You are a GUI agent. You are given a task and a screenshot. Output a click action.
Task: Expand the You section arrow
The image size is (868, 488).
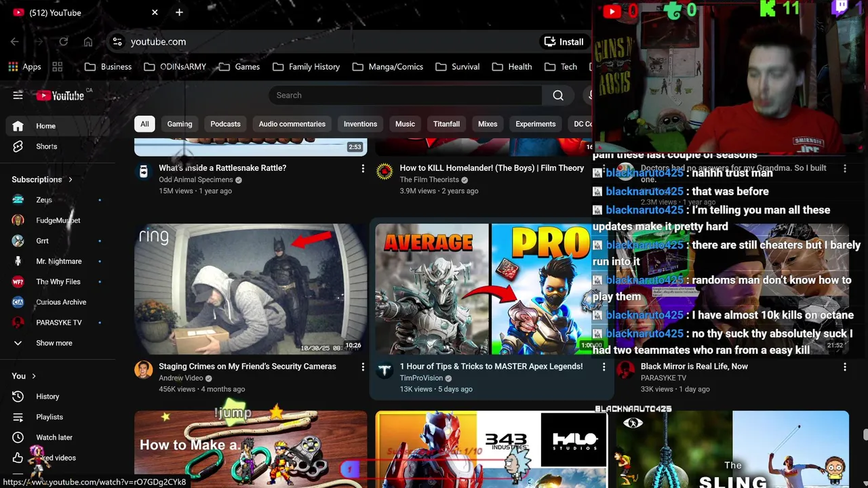[33, 376]
